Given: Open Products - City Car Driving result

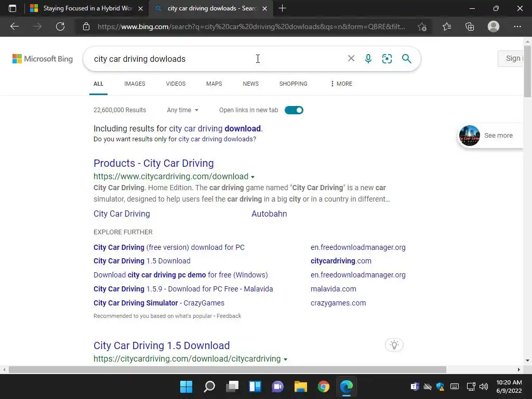Looking at the screenshot, I should (154, 163).
